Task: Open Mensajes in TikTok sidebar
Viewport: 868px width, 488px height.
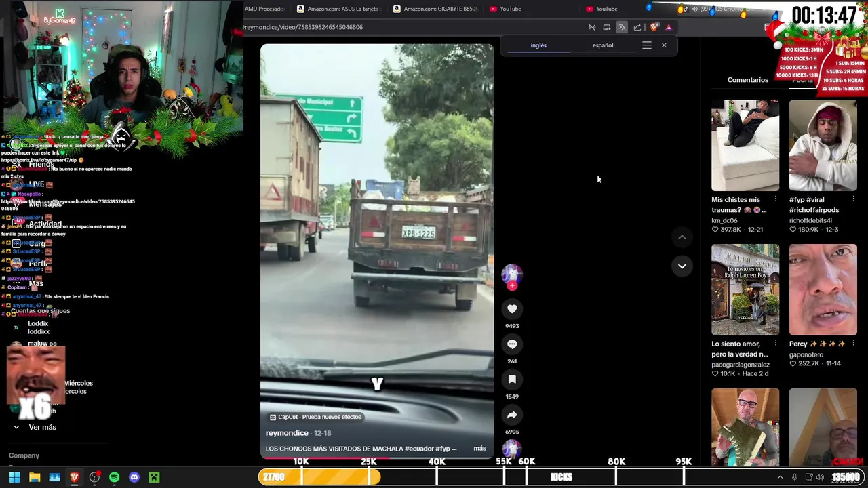Action: pos(45,203)
